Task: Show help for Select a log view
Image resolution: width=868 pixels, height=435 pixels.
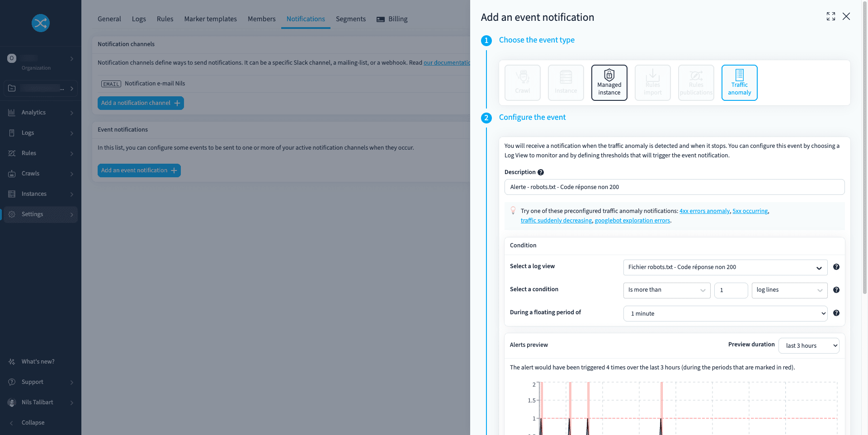Action: (836, 267)
